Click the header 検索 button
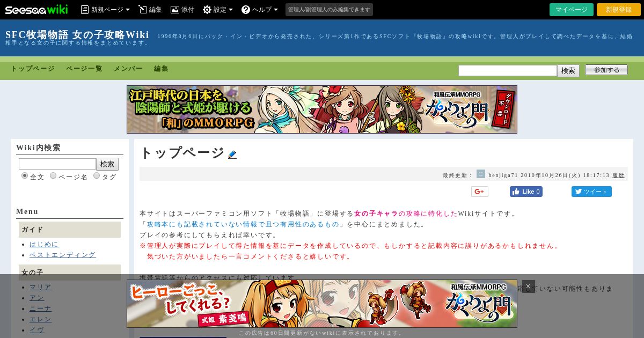The height and width of the screenshot is (338, 644). coord(568,70)
